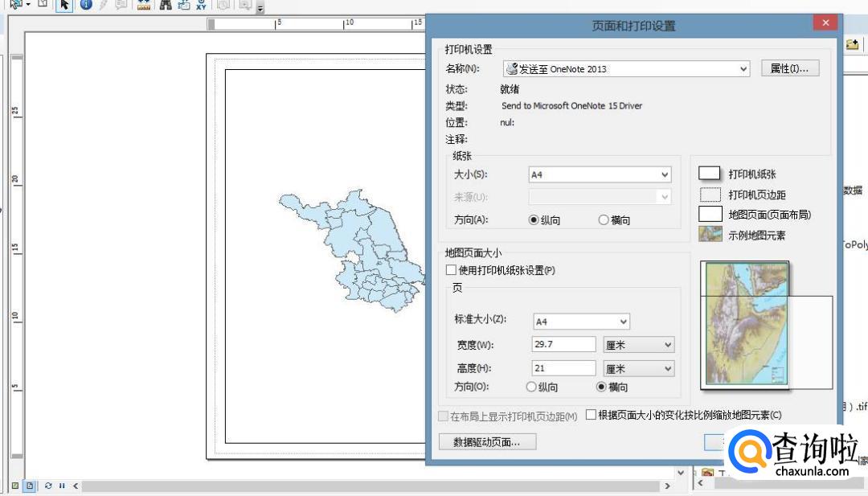Open printer 属性 properties button
This screenshot has height=496, width=868.
pos(790,68)
